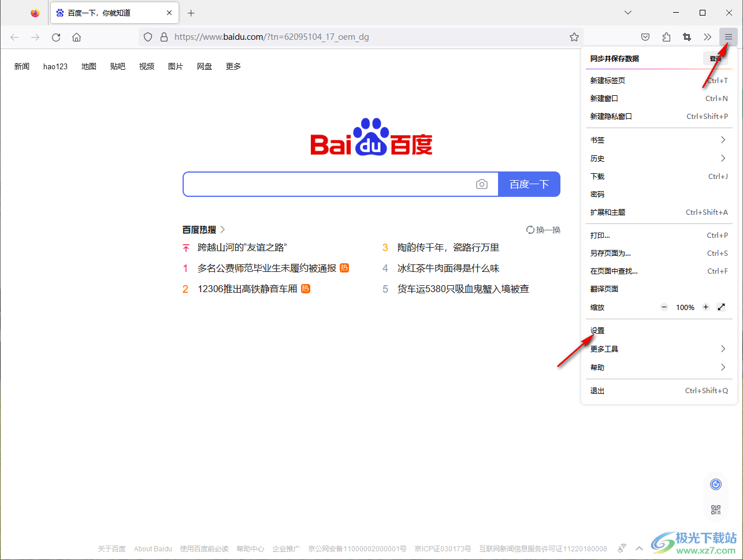Expand the 帮助 submenu

tap(659, 368)
